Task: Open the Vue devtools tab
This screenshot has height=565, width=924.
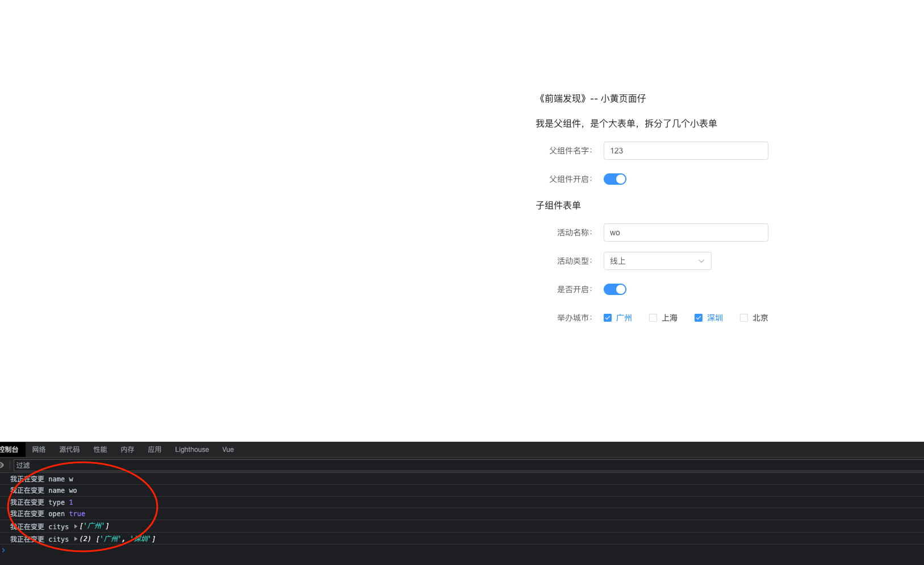Action: (x=228, y=450)
